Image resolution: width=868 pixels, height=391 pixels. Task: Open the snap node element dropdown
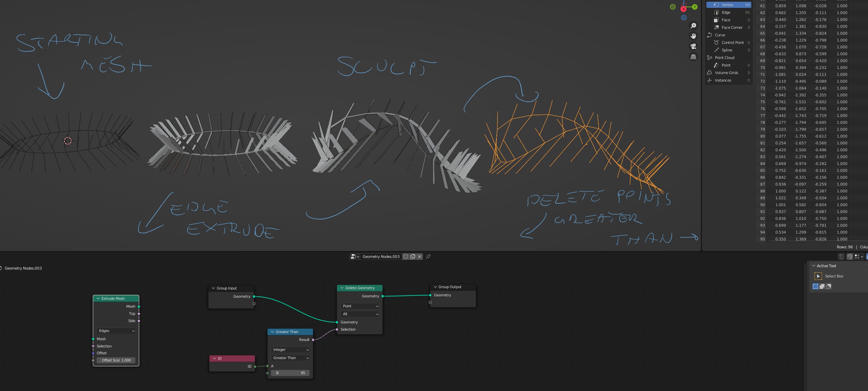(x=859, y=257)
